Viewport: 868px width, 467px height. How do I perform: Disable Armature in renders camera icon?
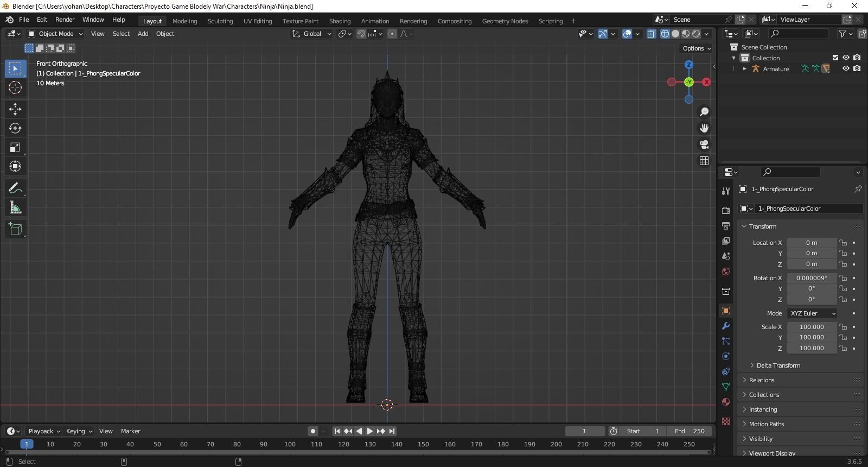857,68
